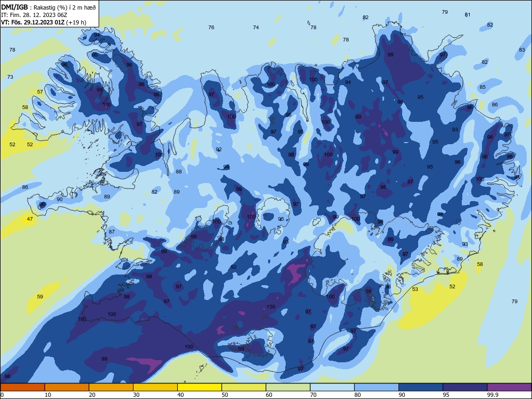Click the legend tick label '95'
532x399 pixels.
[x=446, y=395]
